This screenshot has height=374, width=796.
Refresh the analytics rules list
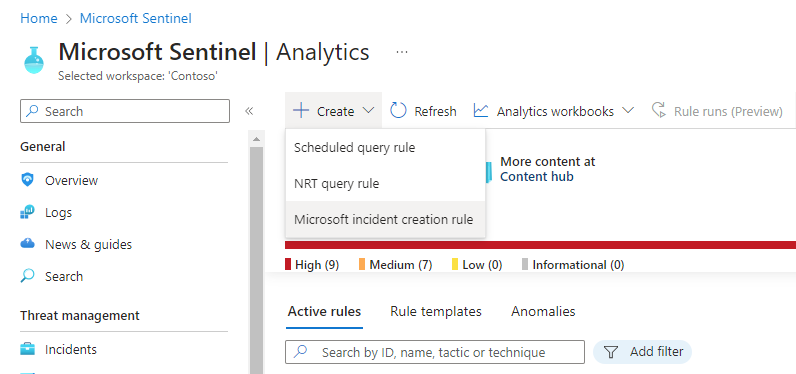point(423,111)
